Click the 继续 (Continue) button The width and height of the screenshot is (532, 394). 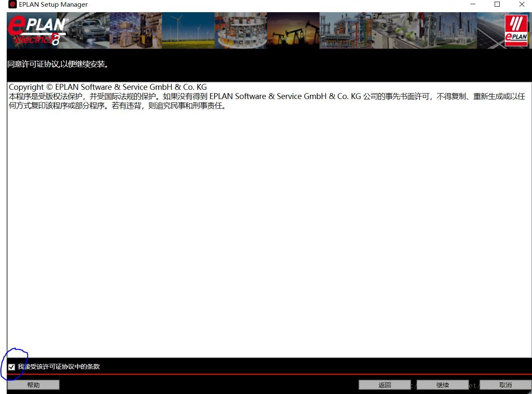coord(443,385)
